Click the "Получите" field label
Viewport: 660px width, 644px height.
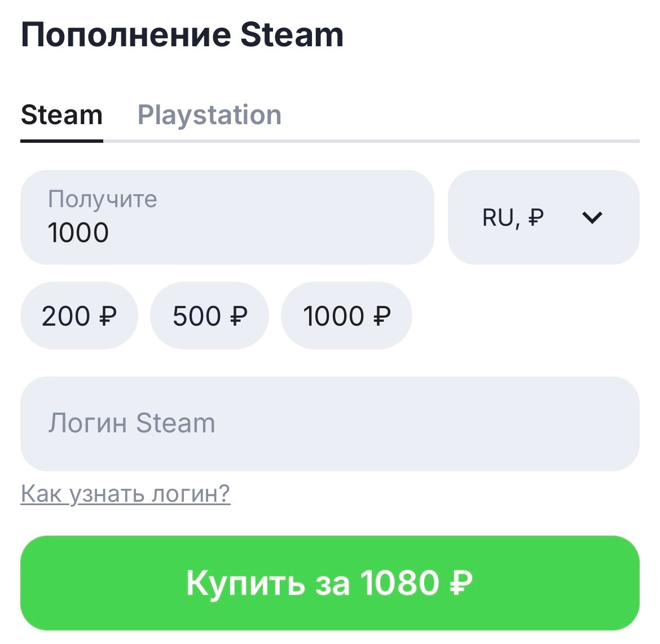(x=103, y=199)
